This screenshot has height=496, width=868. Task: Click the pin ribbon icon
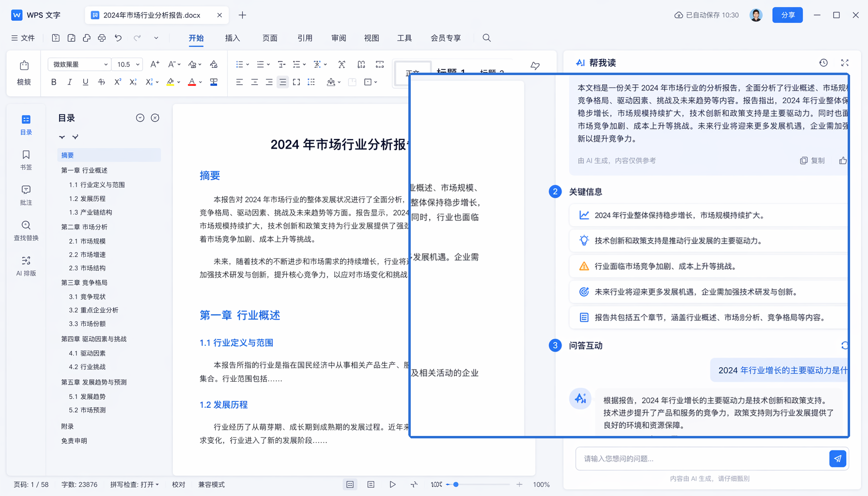coord(535,65)
